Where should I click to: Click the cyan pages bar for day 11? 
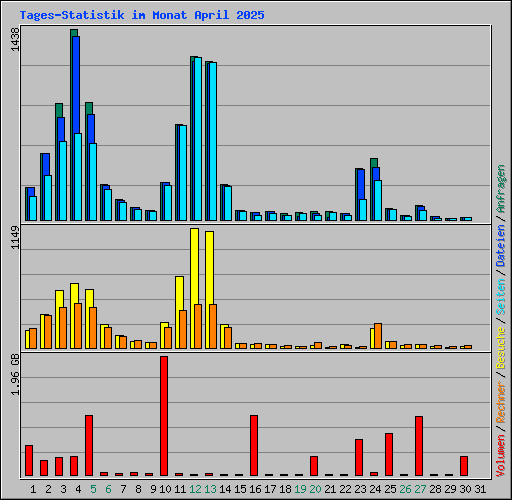click(x=183, y=173)
